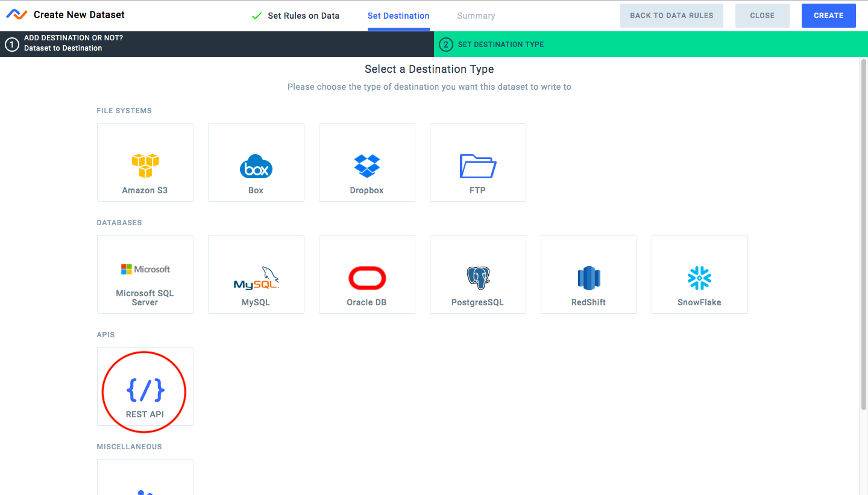
Task: Click the Select a Destination Type heading
Action: tap(429, 69)
